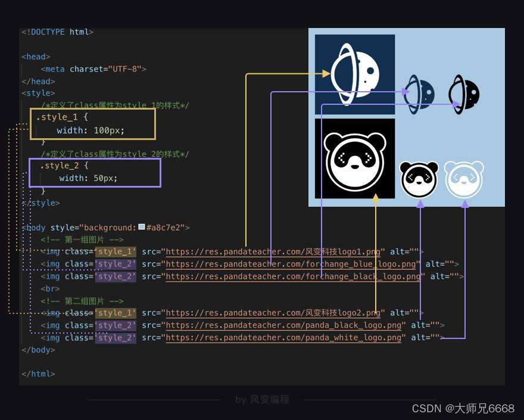
Task: Click the 第一组图片 comment line
Action: point(82,239)
